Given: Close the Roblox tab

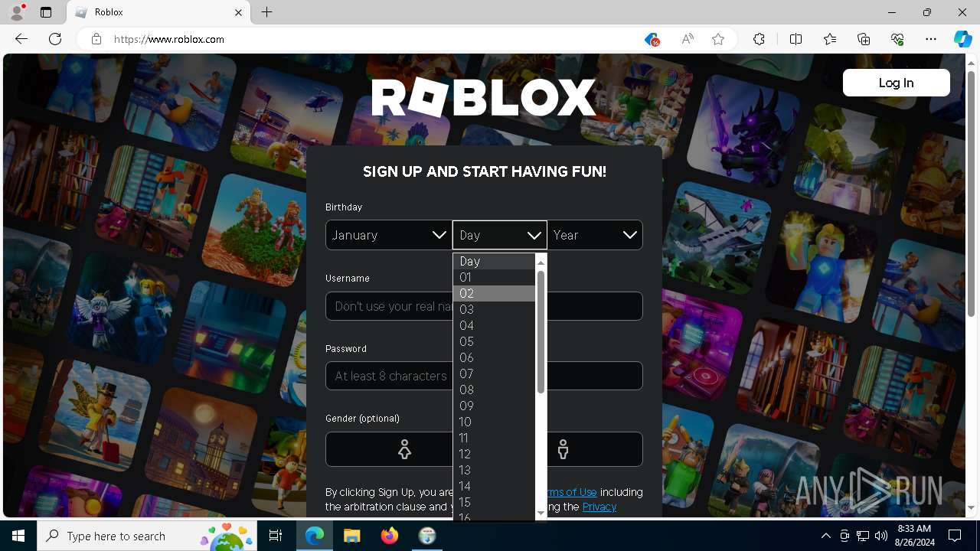Looking at the screenshot, I should click(x=238, y=12).
